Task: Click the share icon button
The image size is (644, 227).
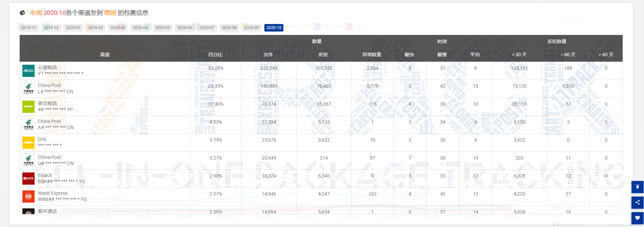Action: (637, 202)
